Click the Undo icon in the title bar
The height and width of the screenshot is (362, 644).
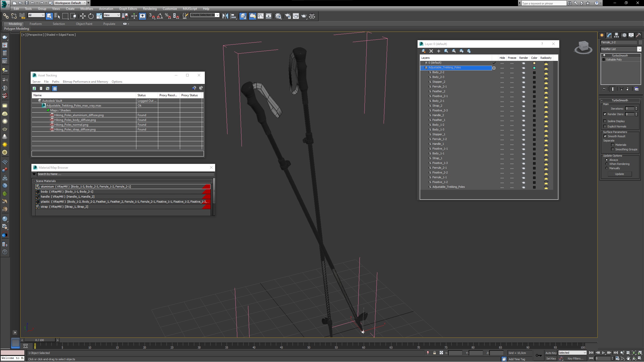coord(32,3)
